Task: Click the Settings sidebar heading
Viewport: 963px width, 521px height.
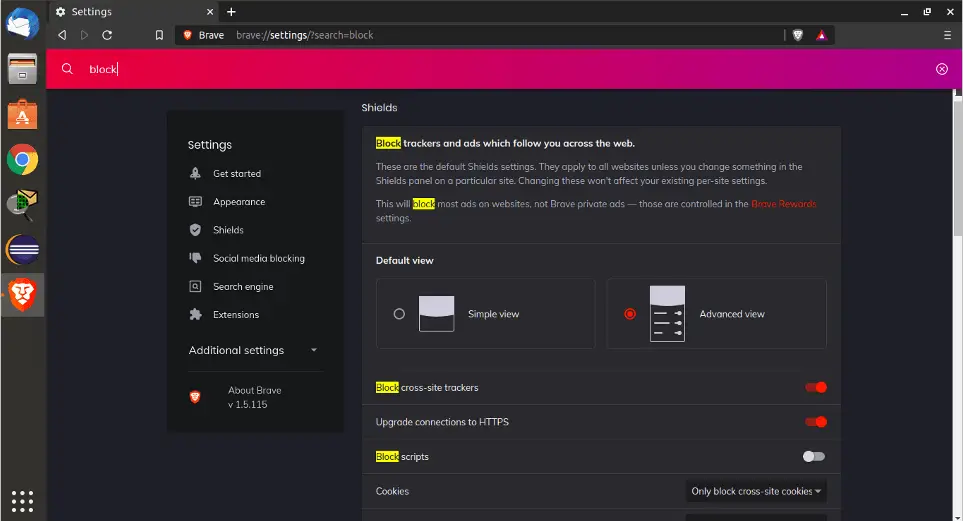Action: point(209,145)
